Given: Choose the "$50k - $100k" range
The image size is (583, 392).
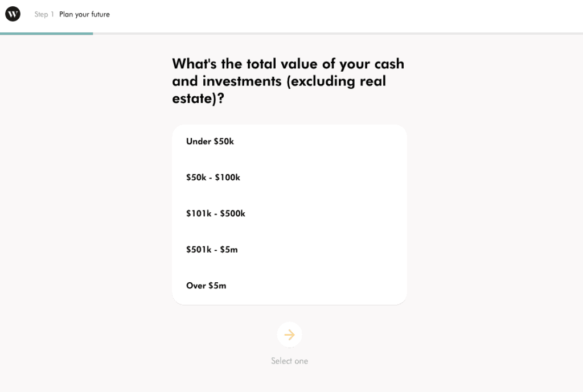Looking at the screenshot, I should (x=212, y=177).
